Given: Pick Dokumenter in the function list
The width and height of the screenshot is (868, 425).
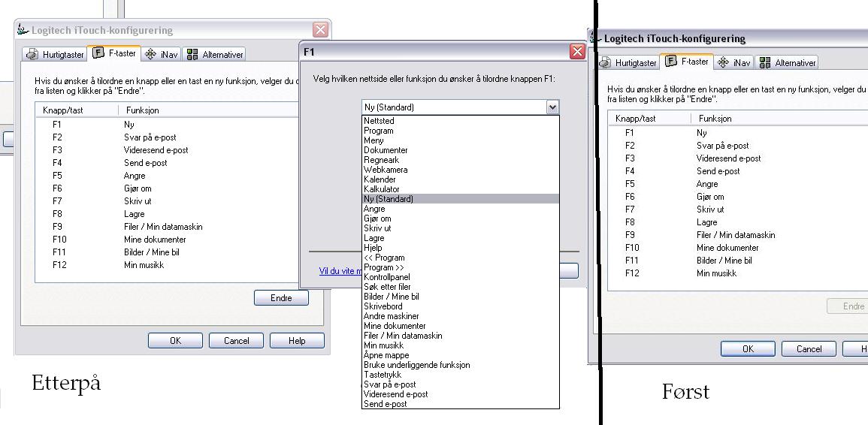Looking at the screenshot, I should point(460,150).
